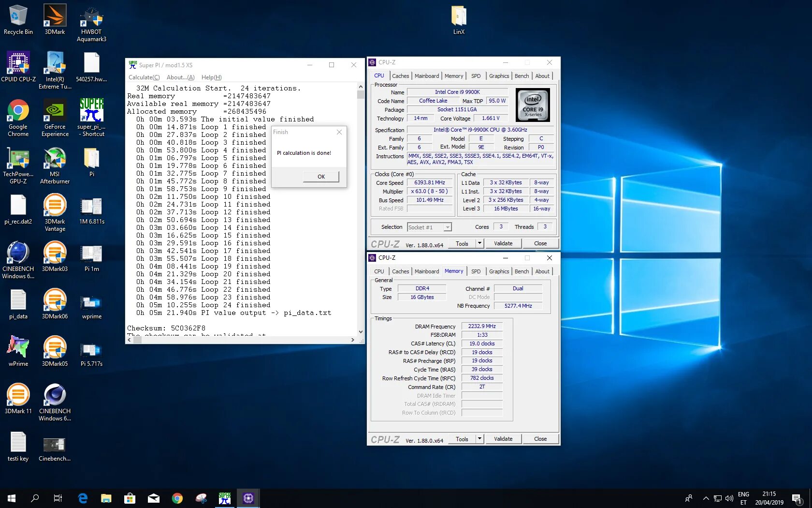Screen dimensions: 812x508
Task: Open the Recycle Bin desktop icon
Action: coord(18,19)
